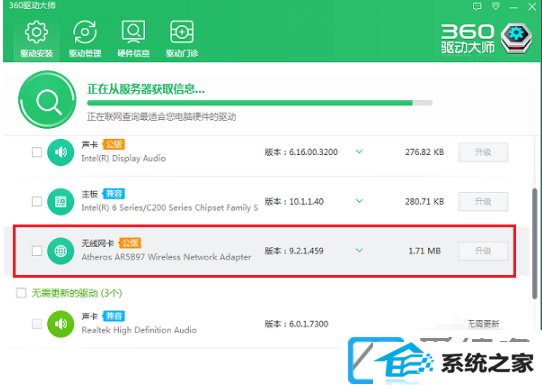Click the vertical scrollbar of driver list
The width and height of the screenshot is (542, 390).
(x=535, y=244)
